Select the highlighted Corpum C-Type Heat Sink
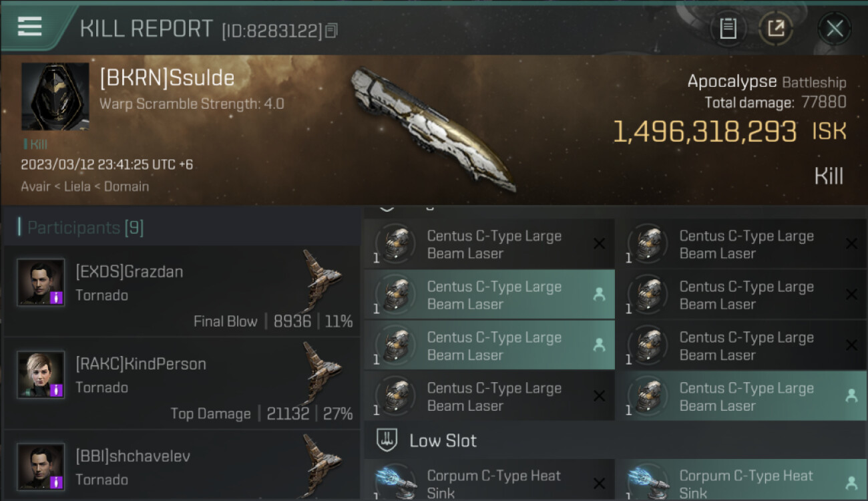 tap(740, 480)
